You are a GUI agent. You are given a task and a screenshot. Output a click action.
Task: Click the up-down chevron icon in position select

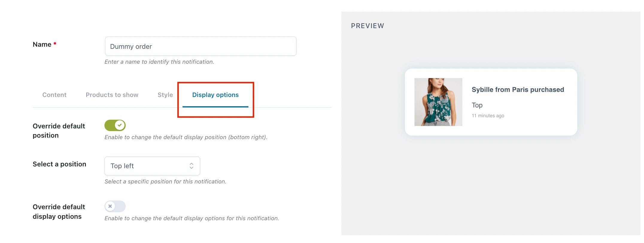[192, 166]
